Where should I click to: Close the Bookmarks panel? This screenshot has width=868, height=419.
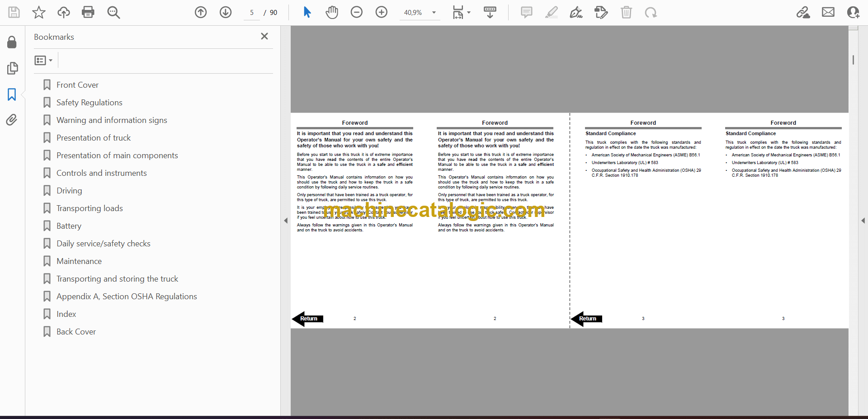pos(264,36)
